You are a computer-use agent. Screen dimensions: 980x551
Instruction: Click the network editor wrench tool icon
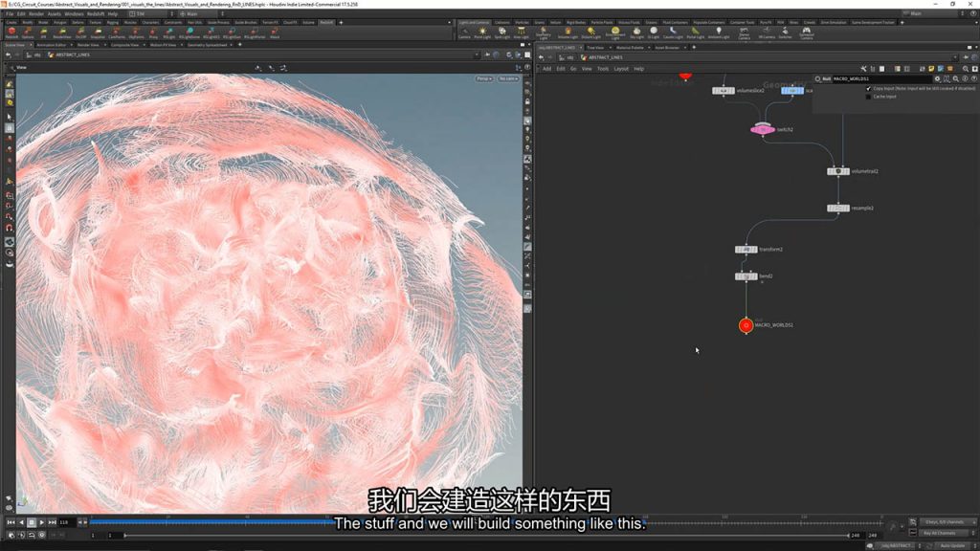(x=863, y=69)
